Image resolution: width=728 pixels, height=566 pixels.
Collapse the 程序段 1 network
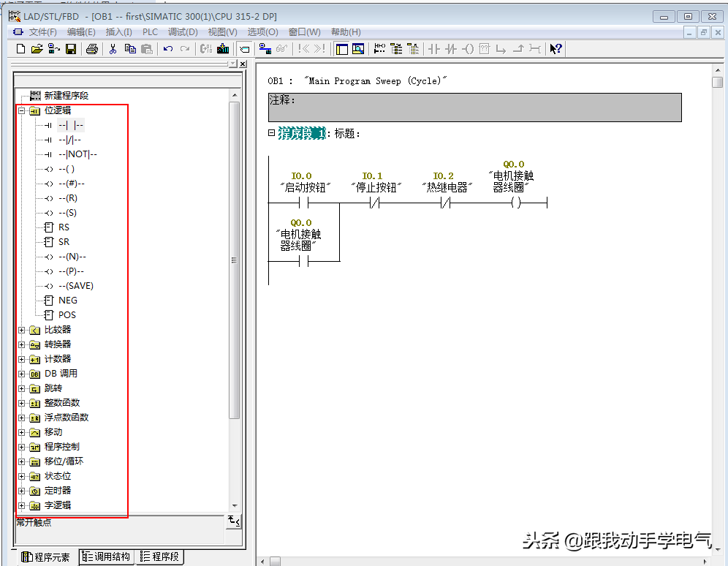click(271, 133)
